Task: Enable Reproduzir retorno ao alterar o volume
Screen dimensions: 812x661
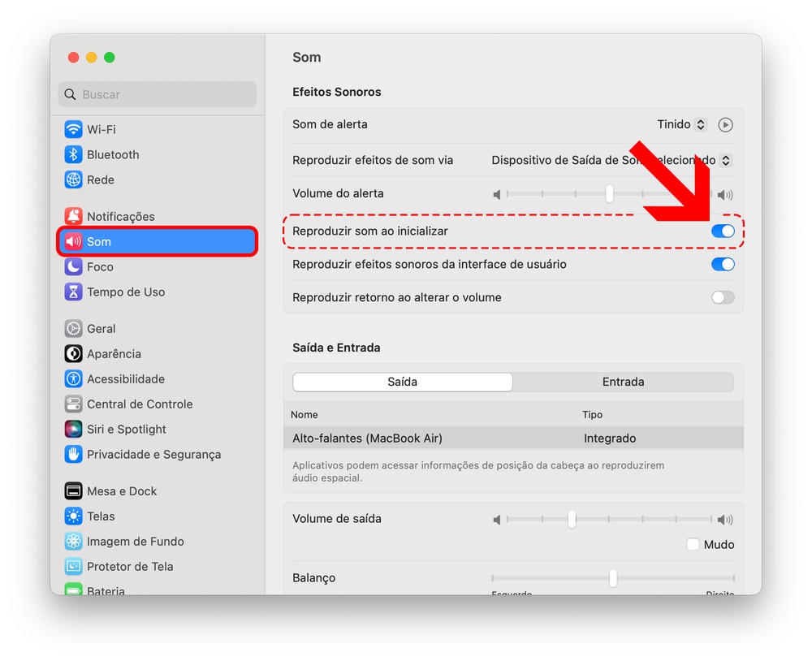Action: point(723,297)
